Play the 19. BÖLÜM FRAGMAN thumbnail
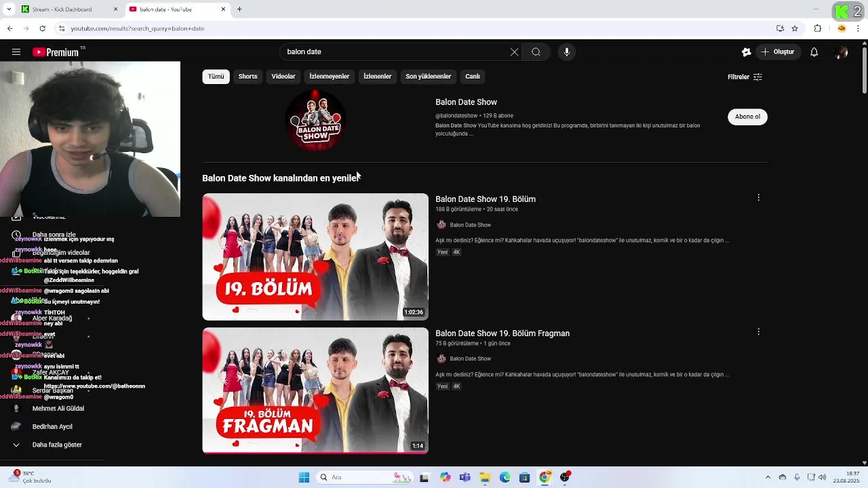This screenshot has width=868, height=488. pos(315,390)
